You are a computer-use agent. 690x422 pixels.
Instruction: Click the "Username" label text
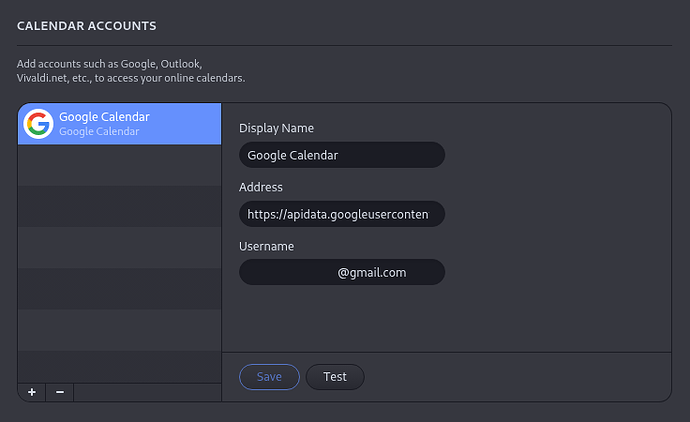267,246
